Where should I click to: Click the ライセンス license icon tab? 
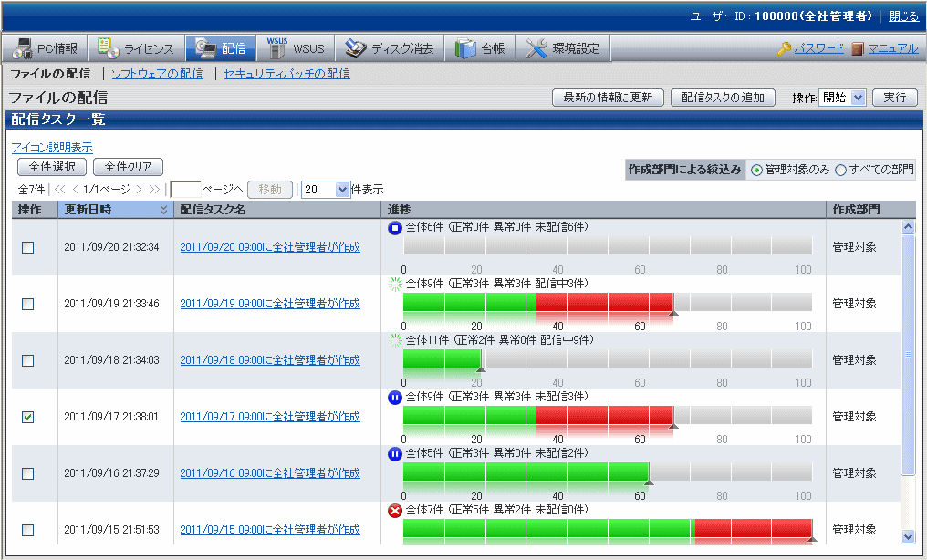pos(108,48)
